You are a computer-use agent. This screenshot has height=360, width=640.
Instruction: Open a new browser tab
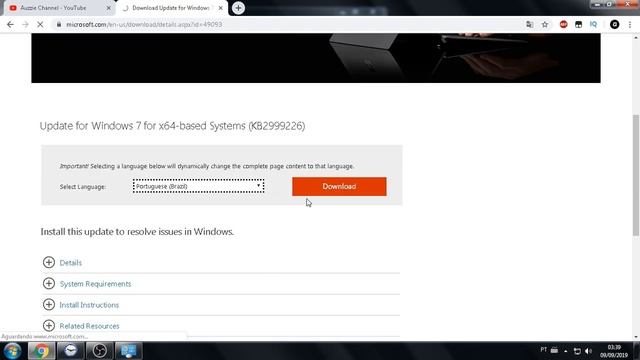click(x=238, y=8)
